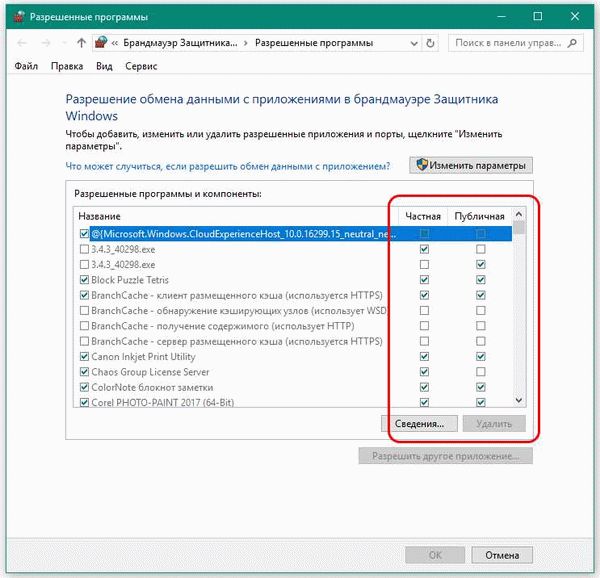The height and width of the screenshot is (578, 600).
Task: Click the refresh icon beside the address bar
Action: (431, 43)
